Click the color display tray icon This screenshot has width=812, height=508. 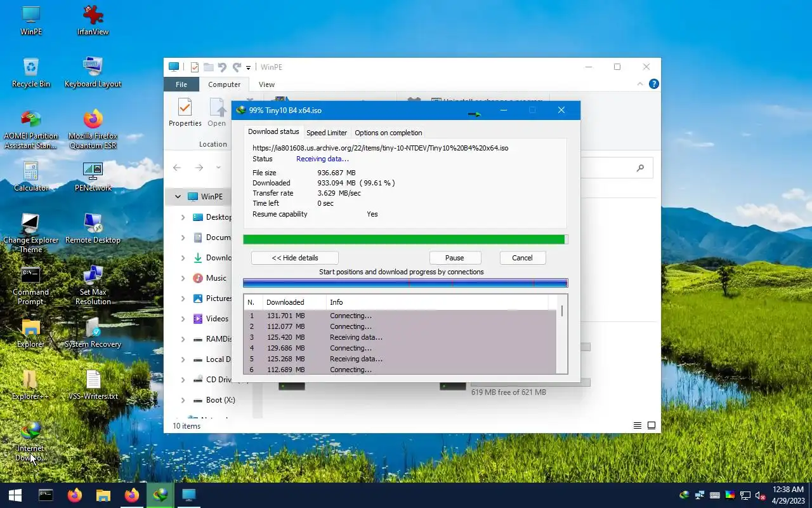730,495
